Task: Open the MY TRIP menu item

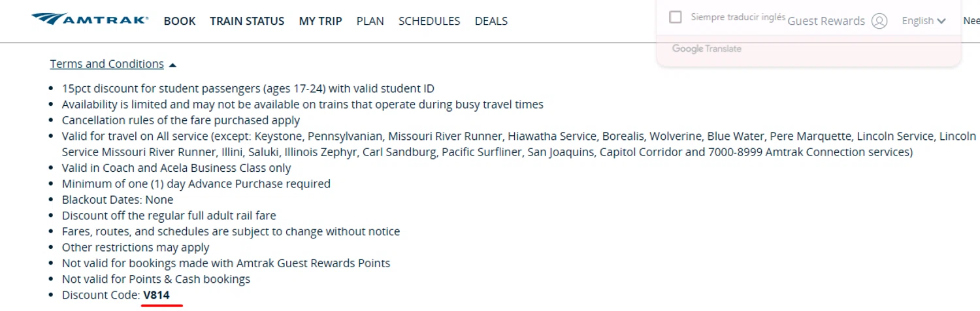Action: pyautogui.click(x=320, y=21)
